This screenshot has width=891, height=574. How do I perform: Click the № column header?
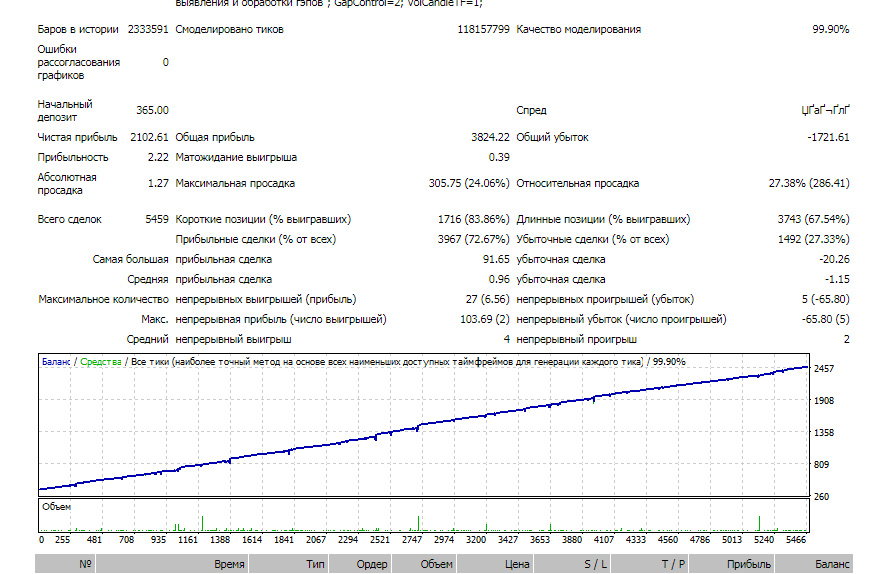click(65, 564)
